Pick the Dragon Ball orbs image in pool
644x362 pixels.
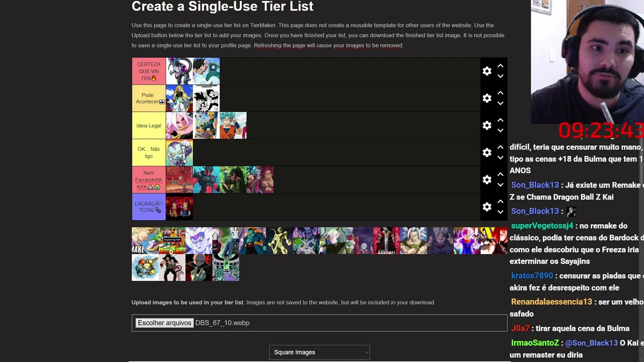(145, 267)
